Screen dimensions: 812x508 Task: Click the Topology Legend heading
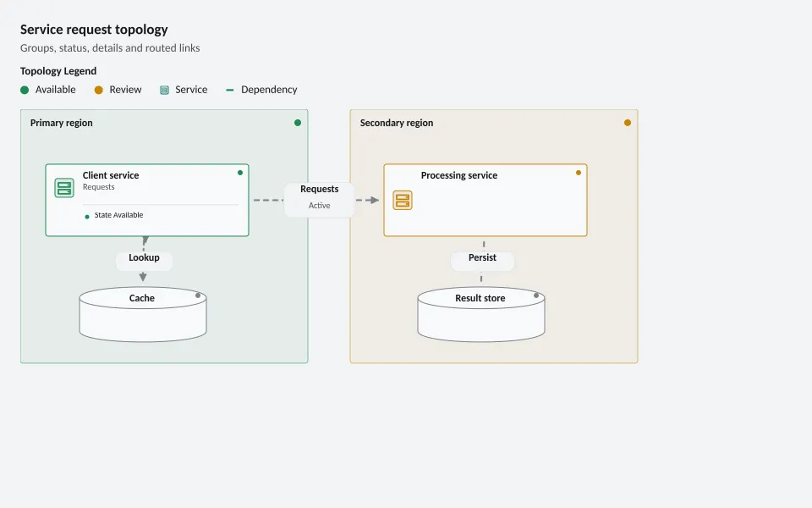[58, 71]
